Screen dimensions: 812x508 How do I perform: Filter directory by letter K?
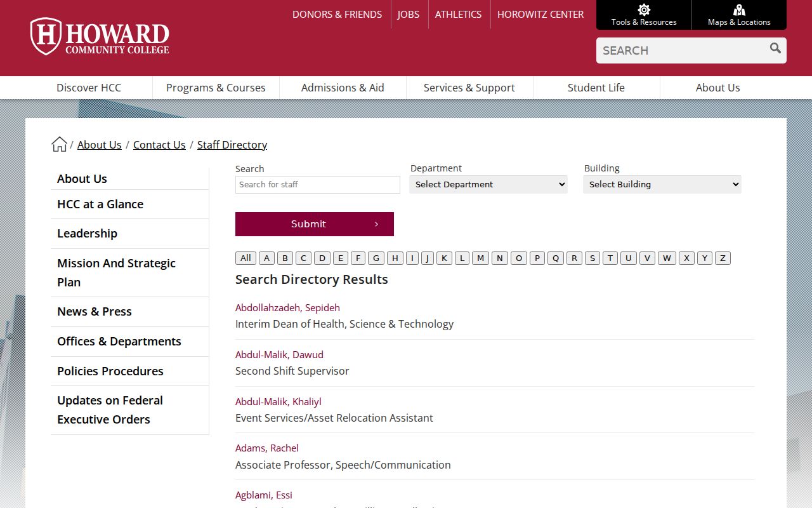coord(444,258)
